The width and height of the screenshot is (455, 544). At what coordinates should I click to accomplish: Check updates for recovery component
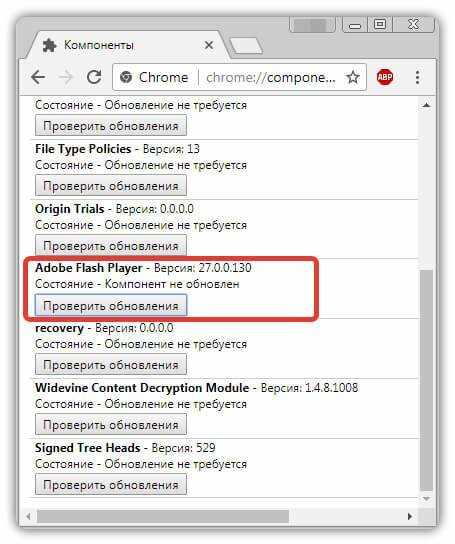point(111,365)
